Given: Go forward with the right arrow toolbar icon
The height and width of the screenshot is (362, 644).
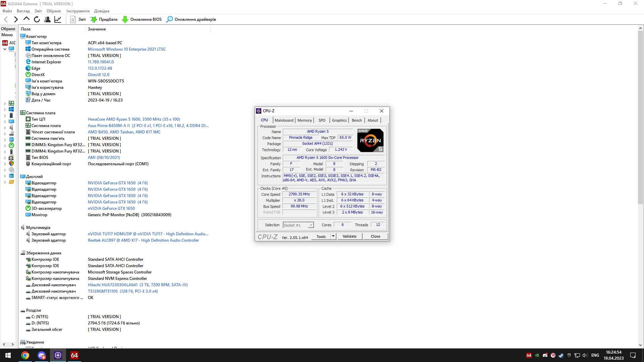Looking at the screenshot, I should coord(16,19).
